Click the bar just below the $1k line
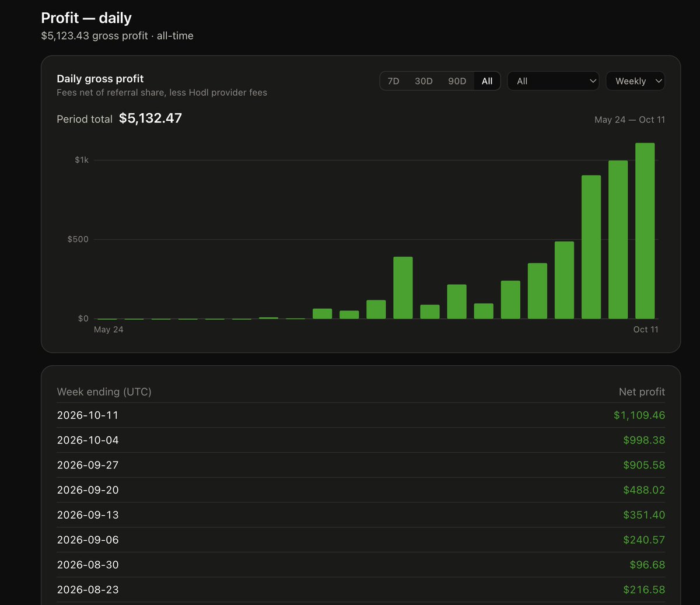 click(x=618, y=240)
